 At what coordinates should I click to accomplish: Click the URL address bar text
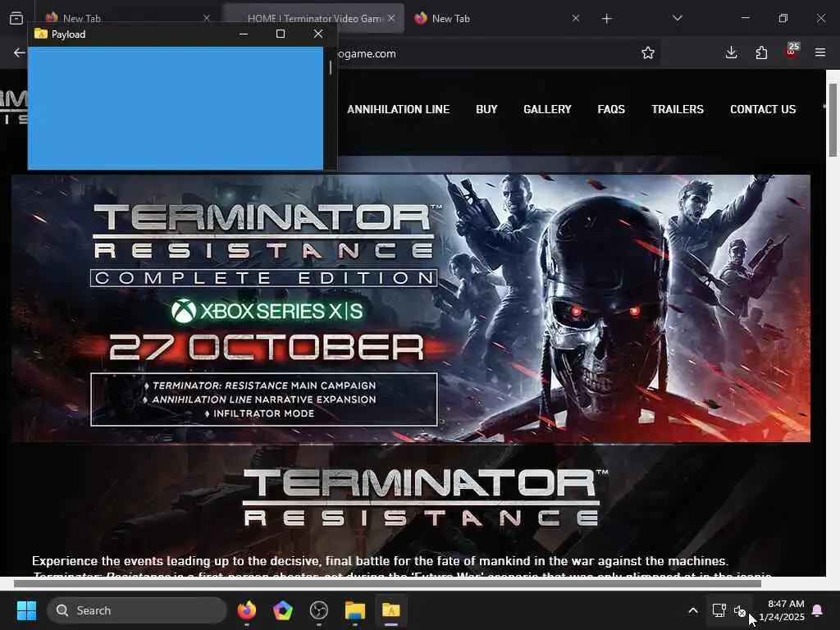pyautogui.click(x=367, y=53)
